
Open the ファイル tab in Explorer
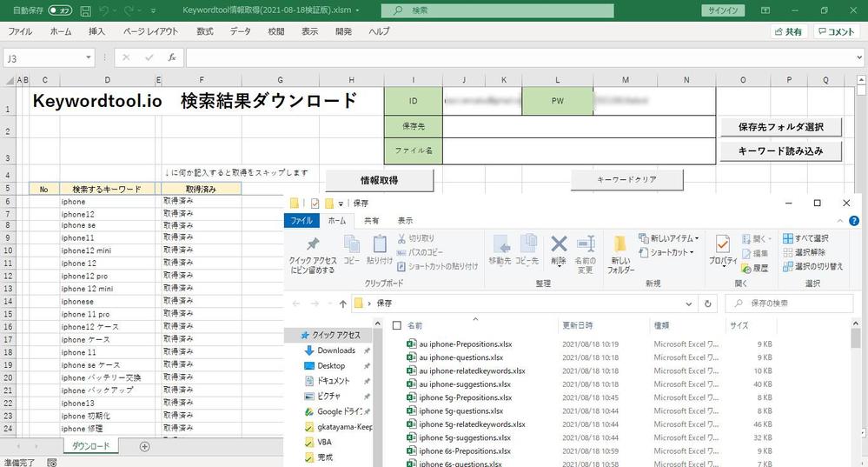[301, 221]
